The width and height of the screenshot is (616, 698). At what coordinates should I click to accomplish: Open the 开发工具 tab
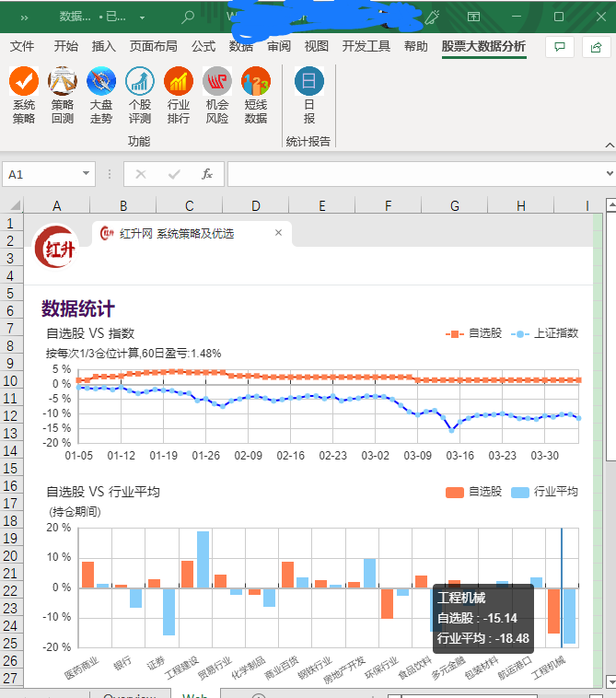tap(366, 46)
